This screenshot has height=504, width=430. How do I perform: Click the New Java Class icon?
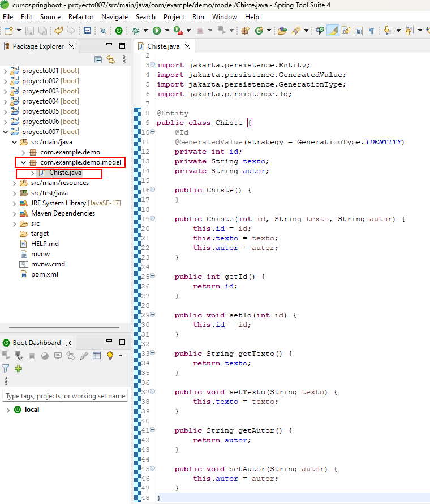(x=259, y=31)
